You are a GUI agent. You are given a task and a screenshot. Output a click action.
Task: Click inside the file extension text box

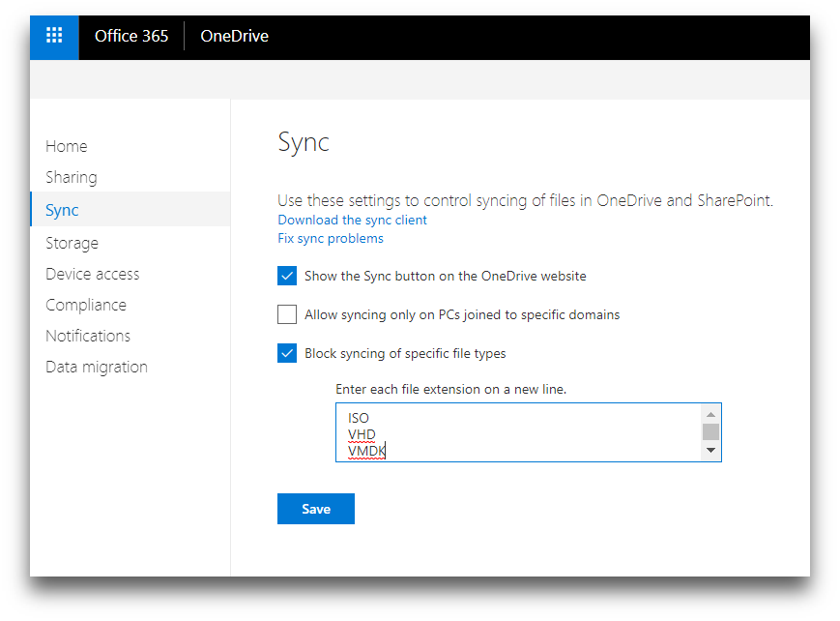(518, 432)
